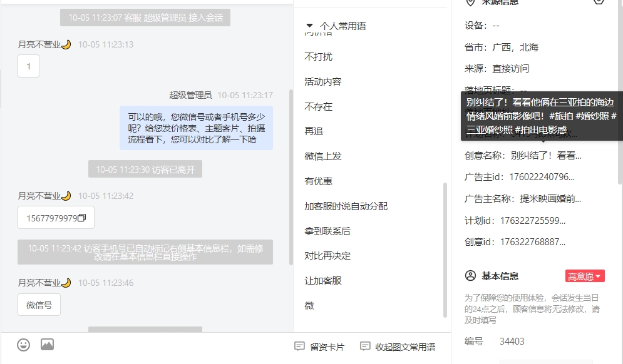623x364 pixels.
Task: Click 省市：广西，北海 text
Action: pos(502,48)
